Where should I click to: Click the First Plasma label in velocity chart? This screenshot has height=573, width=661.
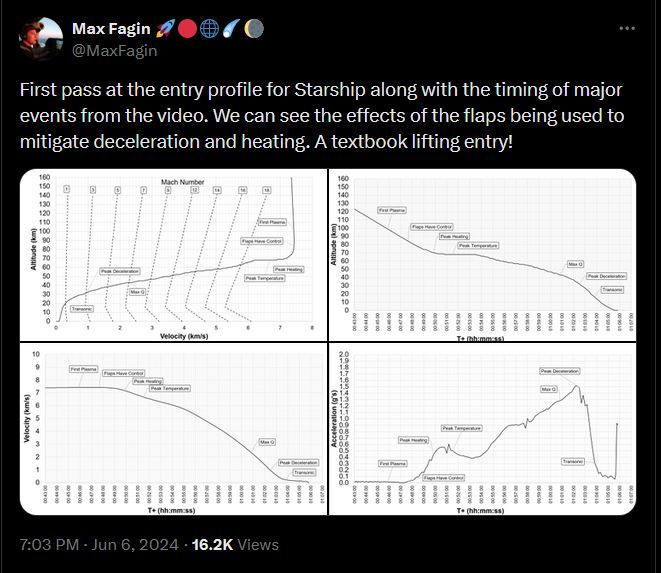click(83, 369)
